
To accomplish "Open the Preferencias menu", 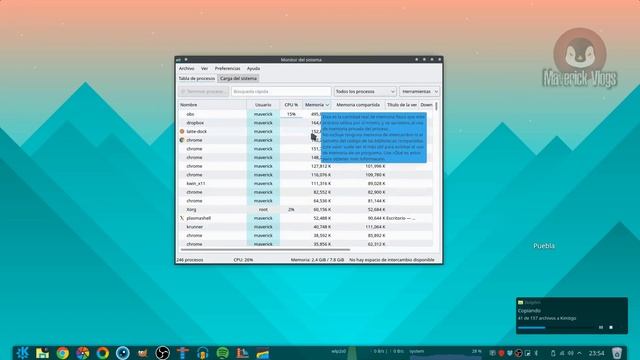I will pyautogui.click(x=227, y=69).
